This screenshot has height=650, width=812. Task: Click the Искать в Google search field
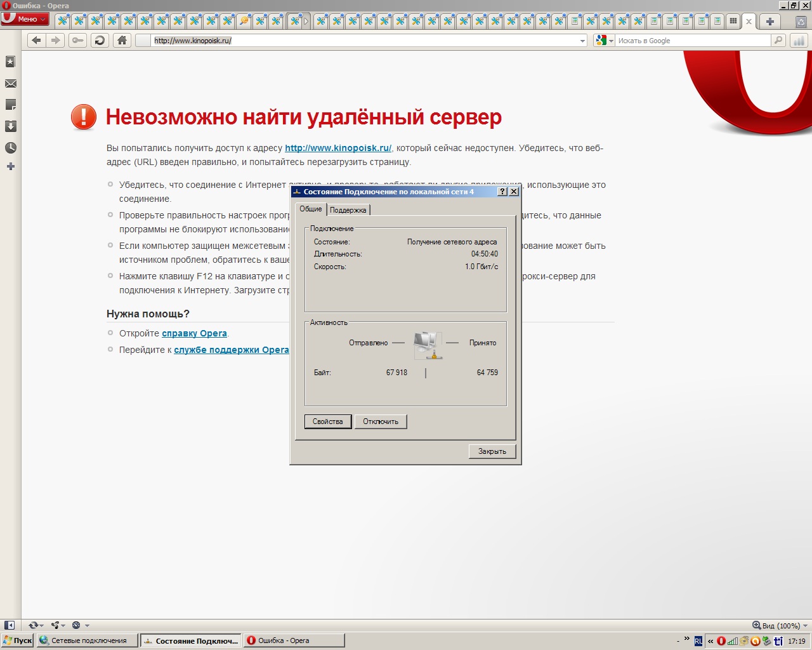coord(691,41)
